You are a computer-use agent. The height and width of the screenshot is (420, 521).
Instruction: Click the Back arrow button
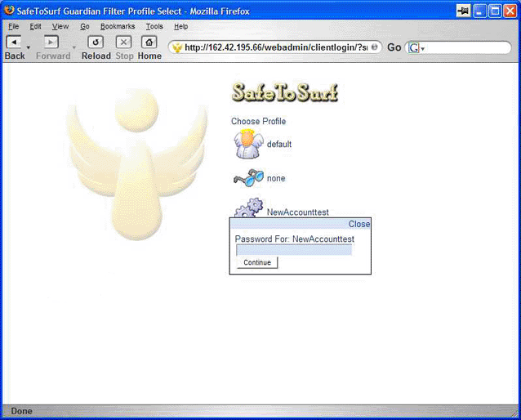[14, 42]
